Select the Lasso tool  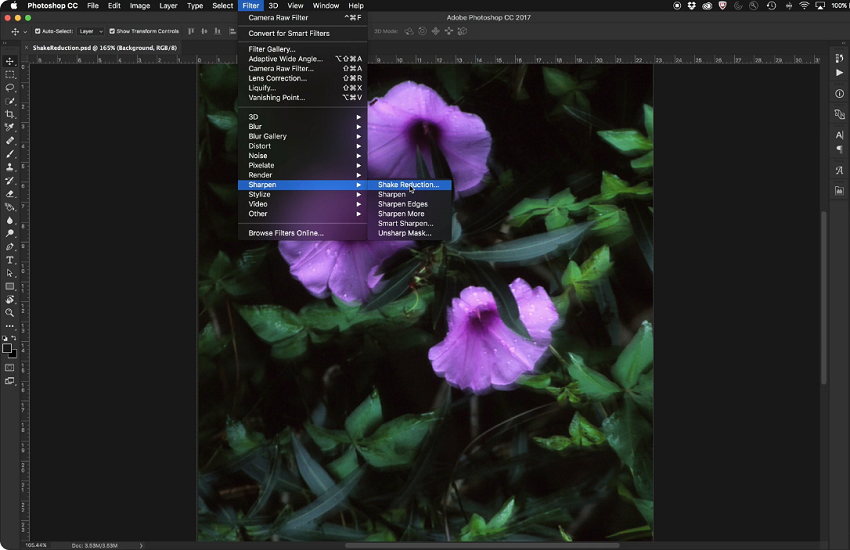point(10,88)
